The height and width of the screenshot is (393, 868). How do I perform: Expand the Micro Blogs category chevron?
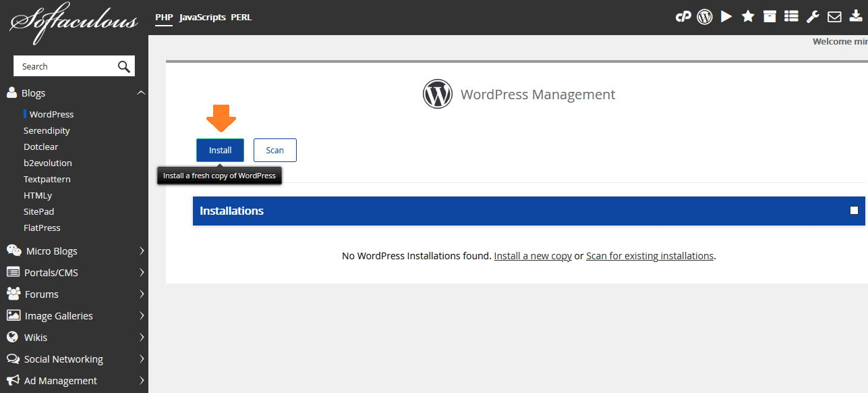point(142,251)
